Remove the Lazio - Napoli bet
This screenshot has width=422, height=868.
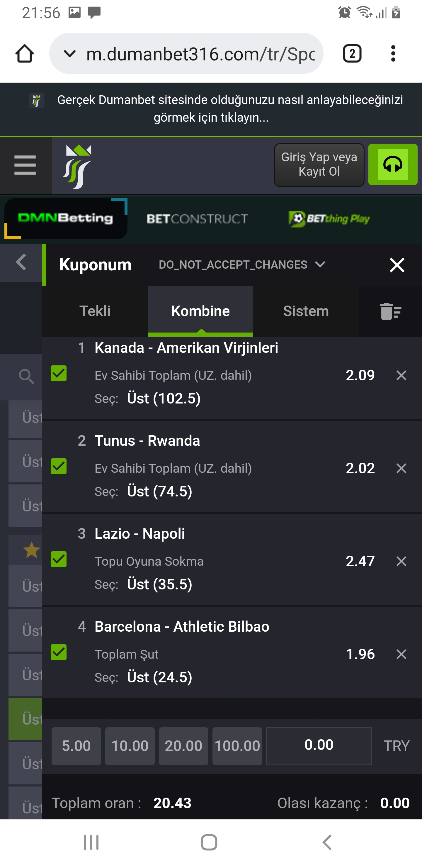pyautogui.click(x=401, y=561)
